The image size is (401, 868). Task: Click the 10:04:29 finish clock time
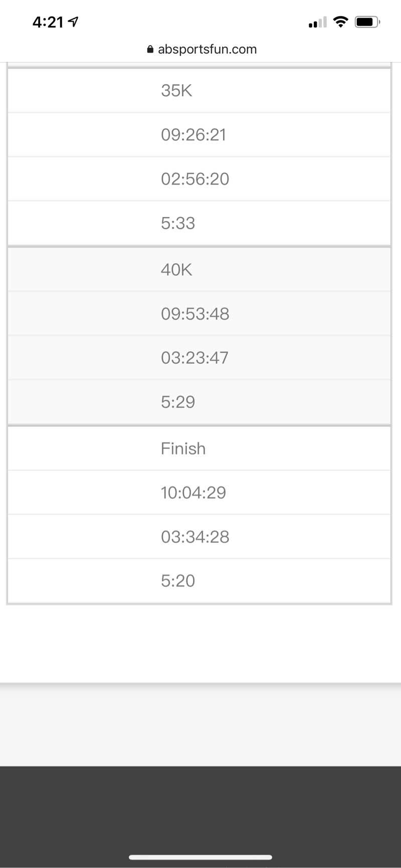pos(193,493)
